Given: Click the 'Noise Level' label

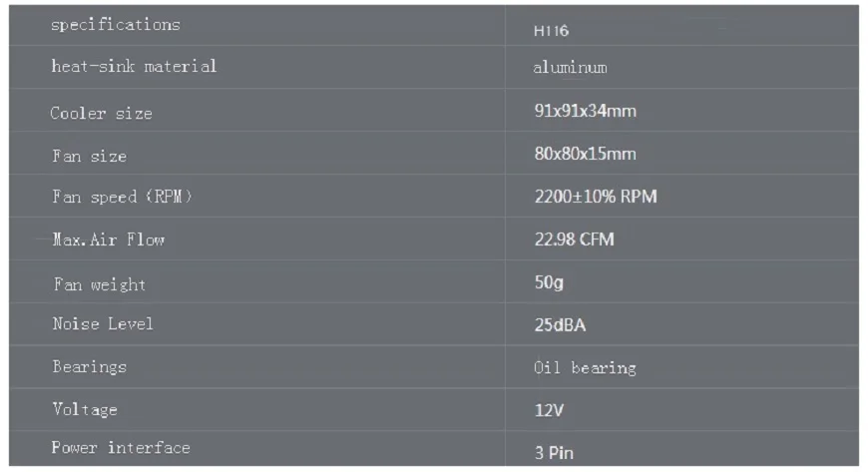Looking at the screenshot, I should pyautogui.click(x=103, y=324).
